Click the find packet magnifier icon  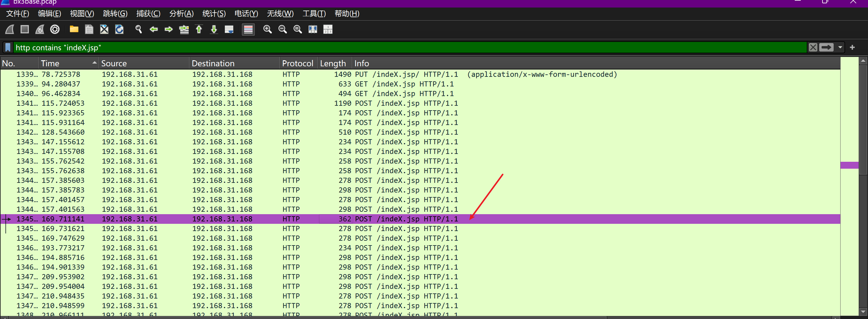pos(138,30)
